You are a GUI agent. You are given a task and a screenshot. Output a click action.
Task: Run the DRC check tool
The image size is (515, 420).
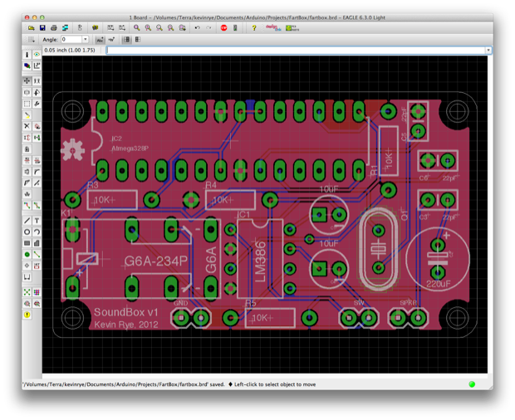(x=37, y=304)
